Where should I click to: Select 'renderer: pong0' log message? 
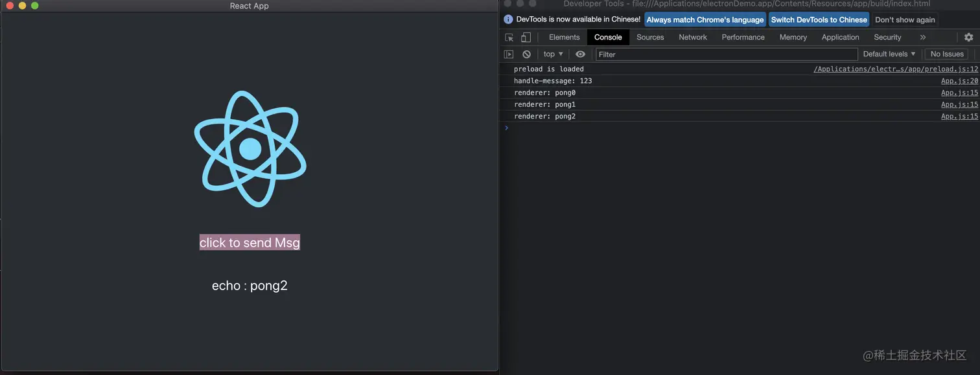coord(544,93)
